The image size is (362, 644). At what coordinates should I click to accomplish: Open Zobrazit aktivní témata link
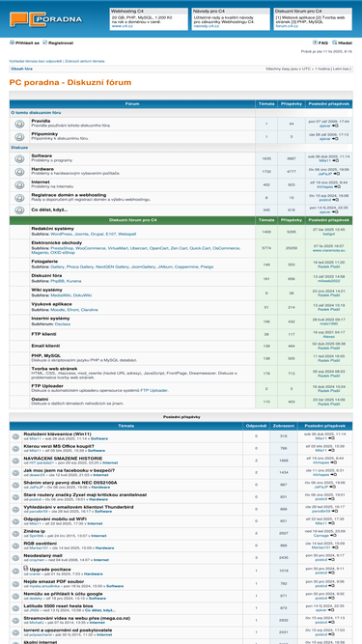(85, 61)
